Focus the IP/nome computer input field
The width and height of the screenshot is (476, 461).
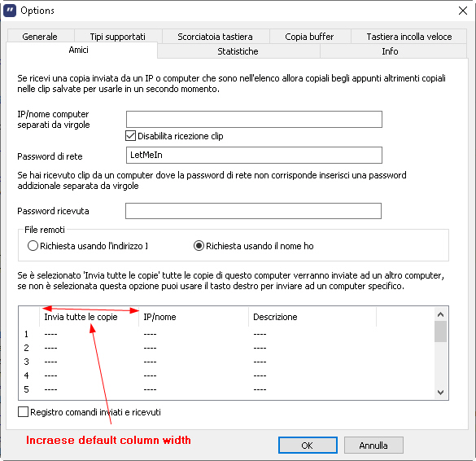(x=254, y=119)
